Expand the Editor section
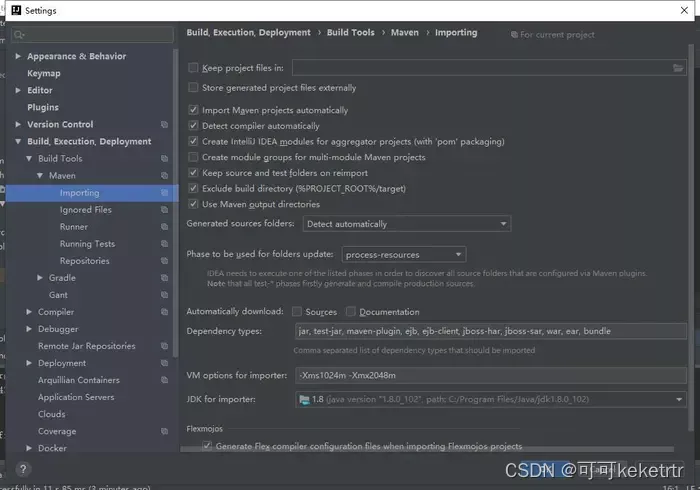 18,90
